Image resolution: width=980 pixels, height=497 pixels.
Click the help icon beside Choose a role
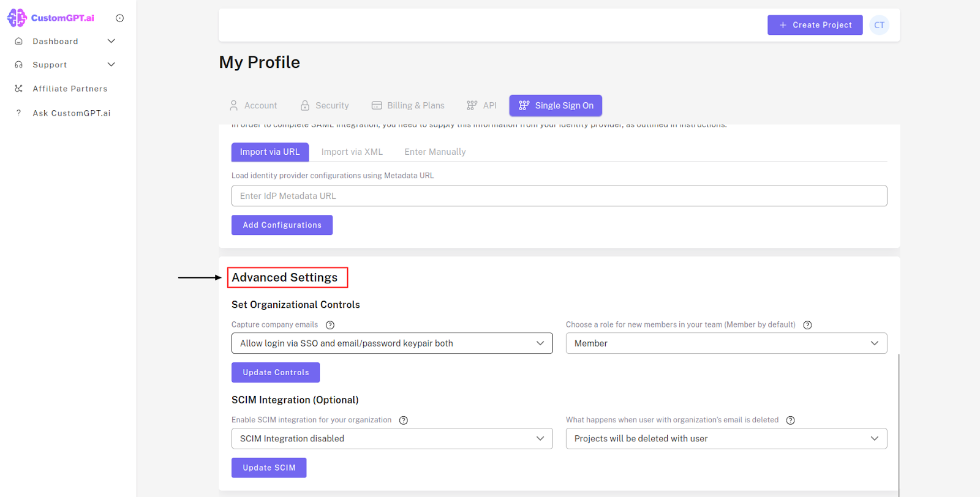coord(807,325)
